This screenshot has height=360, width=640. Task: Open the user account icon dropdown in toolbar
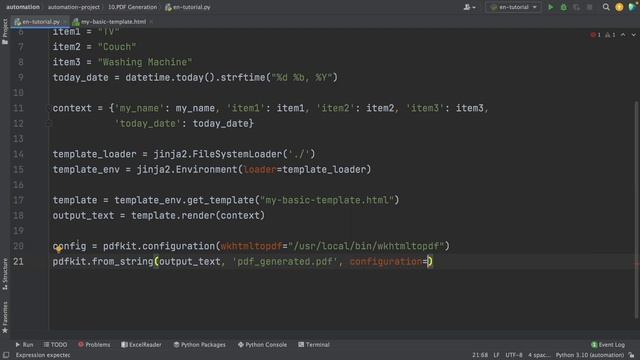[x=469, y=7]
